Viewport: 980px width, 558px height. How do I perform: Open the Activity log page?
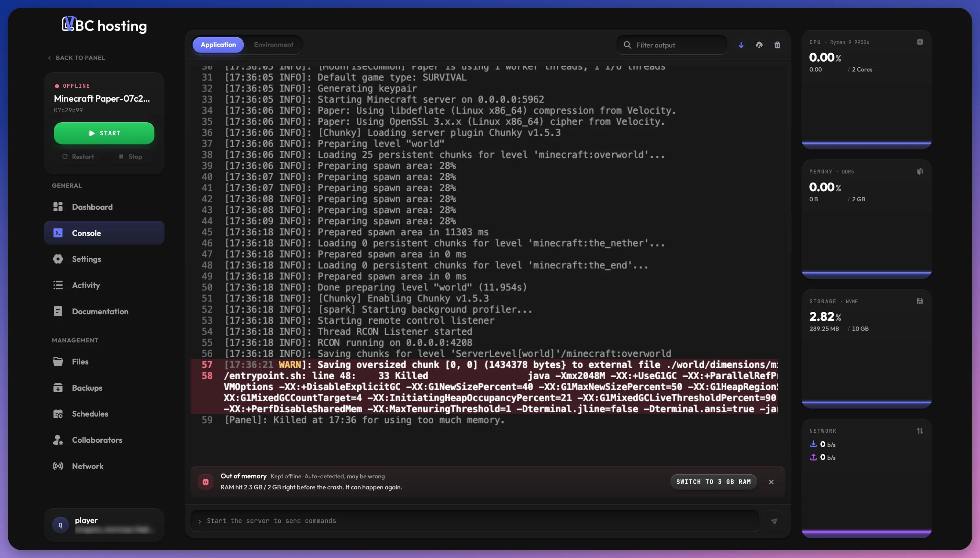pos(104,285)
